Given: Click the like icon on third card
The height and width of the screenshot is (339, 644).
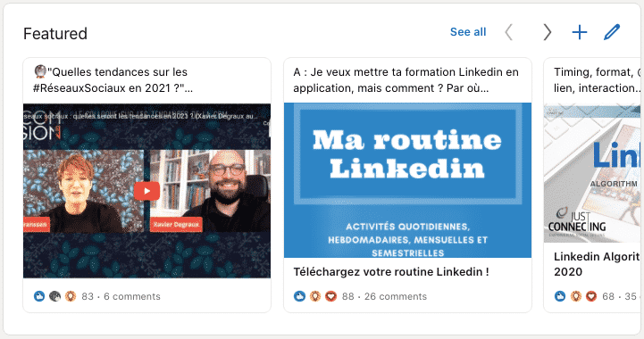Looking at the screenshot, I should pos(560,296).
